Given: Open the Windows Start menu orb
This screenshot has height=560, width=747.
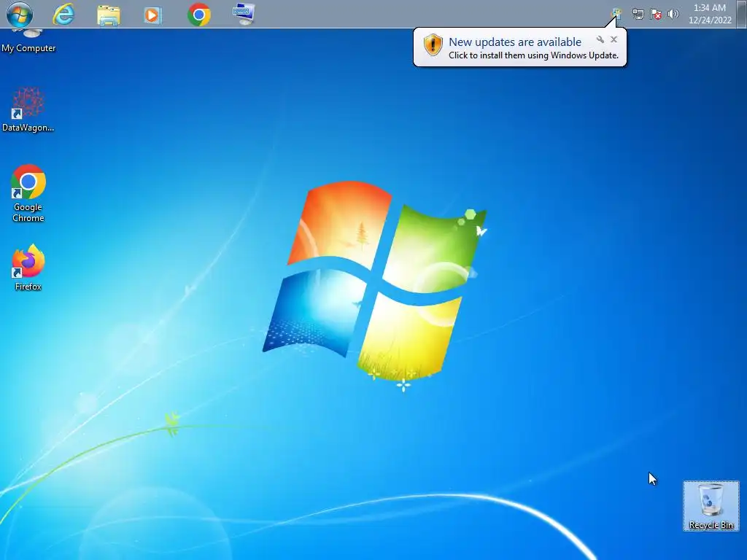Looking at the screenshot, I should [x=20, y=15].
